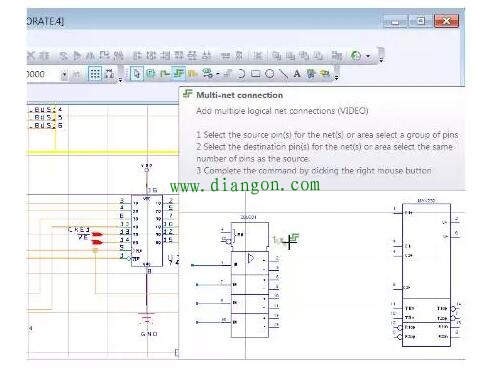Select the Arc drawing tool

241,74
